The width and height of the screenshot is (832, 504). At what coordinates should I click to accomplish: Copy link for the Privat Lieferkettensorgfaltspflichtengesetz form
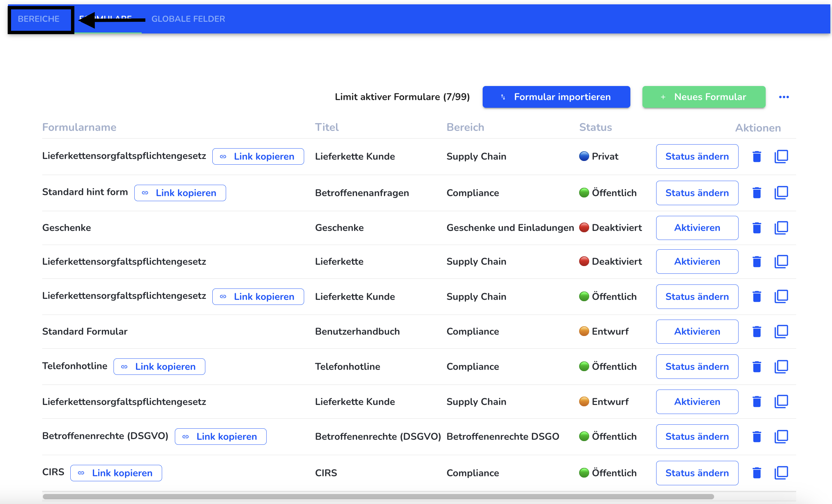point(258,157)
